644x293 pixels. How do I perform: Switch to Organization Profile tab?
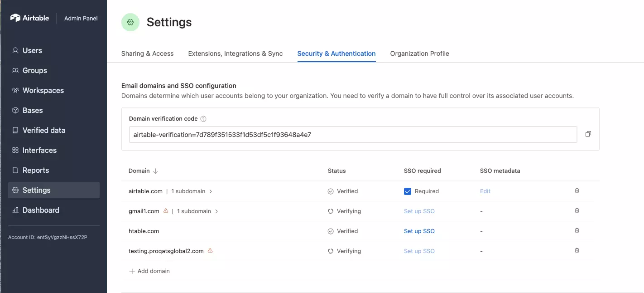(x=420, y=54)
